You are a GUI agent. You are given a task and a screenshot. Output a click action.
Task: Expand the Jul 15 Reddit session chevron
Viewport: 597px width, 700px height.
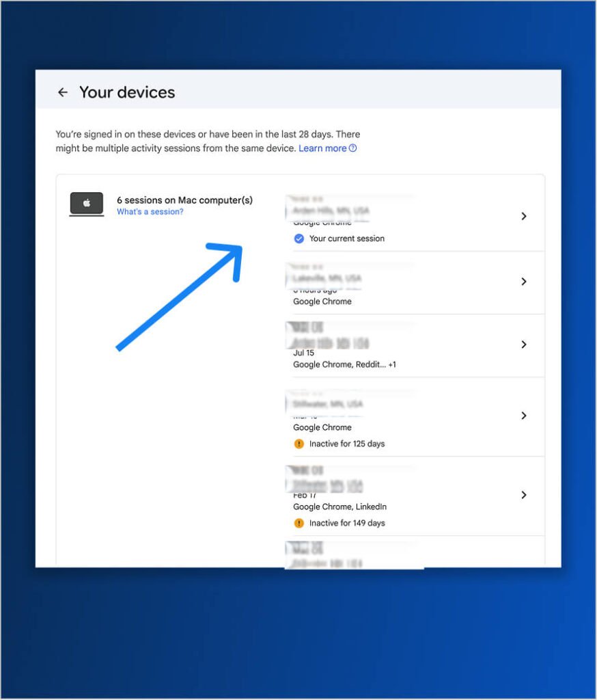(x=524, y=345)
